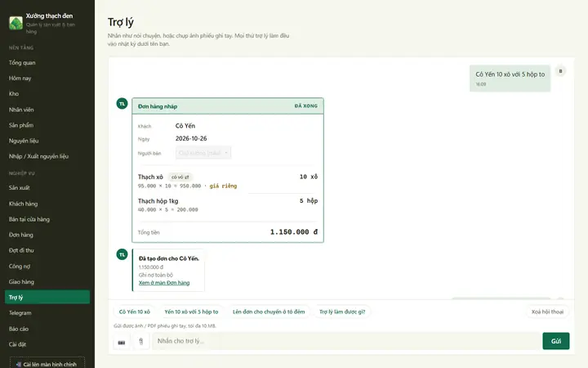Viewport: 588px width, 368px height.
Task: Click 'Trợ lý làm được gì?' suggestion
Action: pos(342,312)
